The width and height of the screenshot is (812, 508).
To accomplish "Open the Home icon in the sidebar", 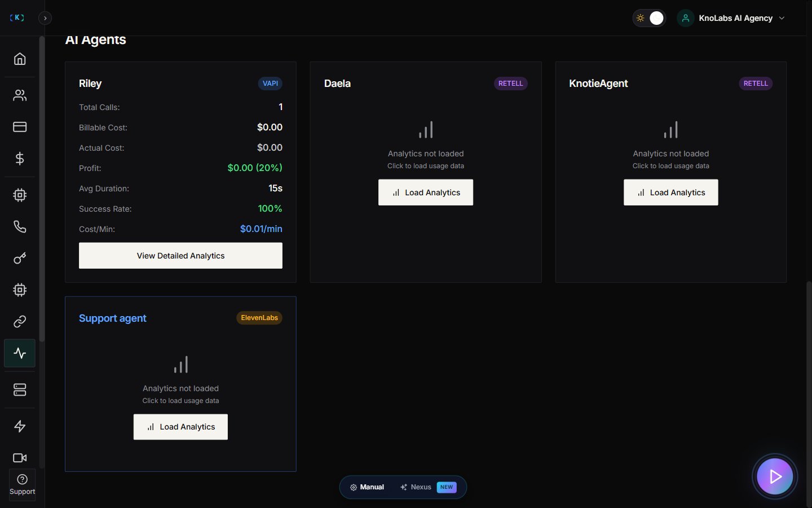I will coord(20,59).
